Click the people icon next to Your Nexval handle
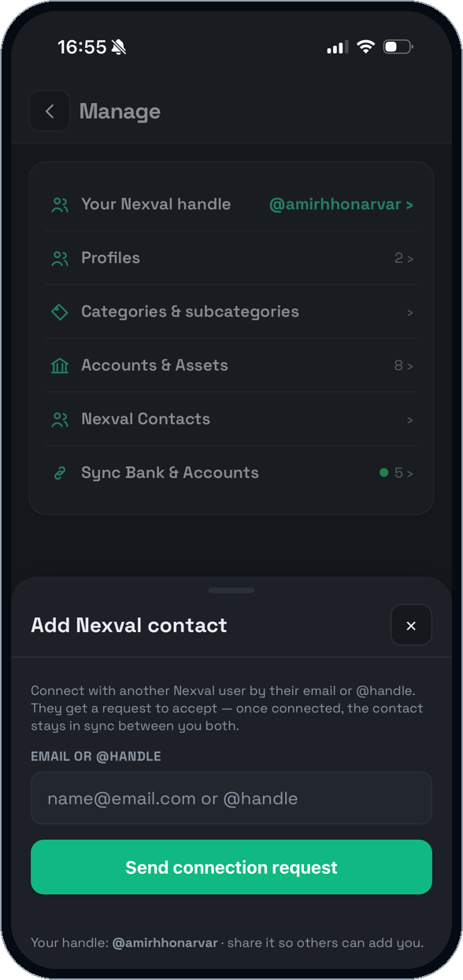 pos(60,205)
